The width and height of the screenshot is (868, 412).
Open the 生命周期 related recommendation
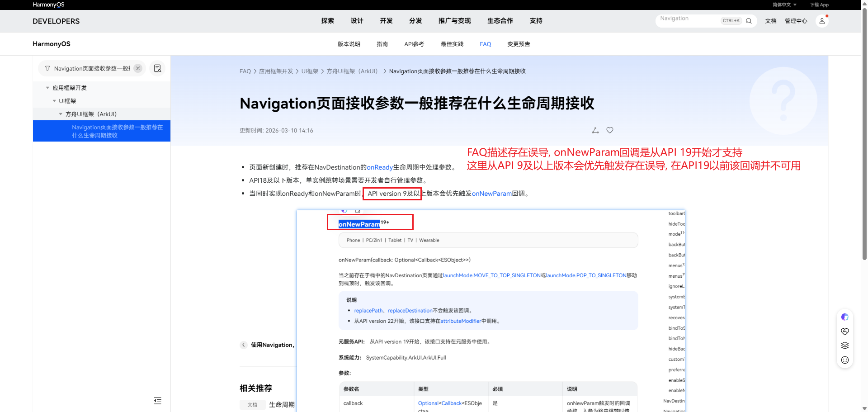282,405
